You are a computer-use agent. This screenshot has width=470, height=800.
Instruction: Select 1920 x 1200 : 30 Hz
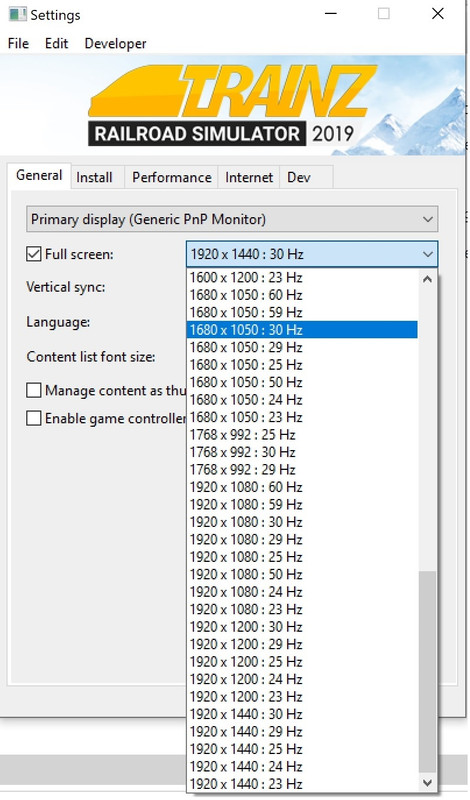[x=303, y=627]
